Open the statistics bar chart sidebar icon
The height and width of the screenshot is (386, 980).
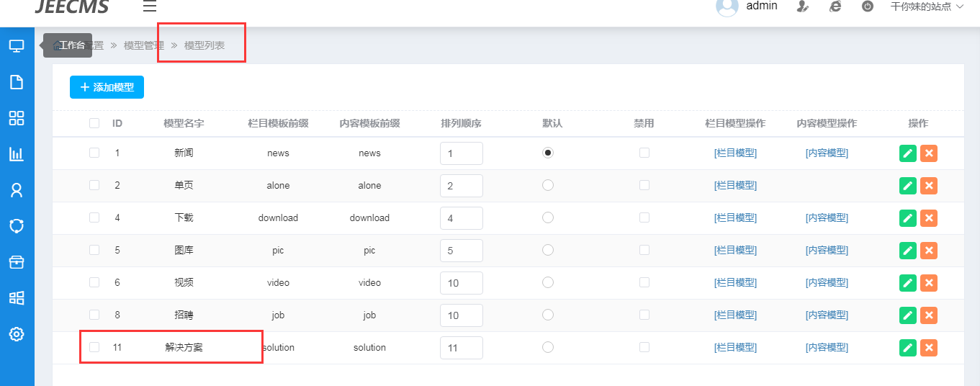click(17, 154)
